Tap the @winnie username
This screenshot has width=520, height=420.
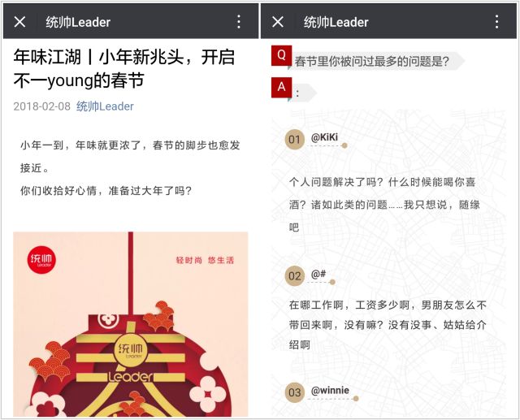(x=330, y=391)
